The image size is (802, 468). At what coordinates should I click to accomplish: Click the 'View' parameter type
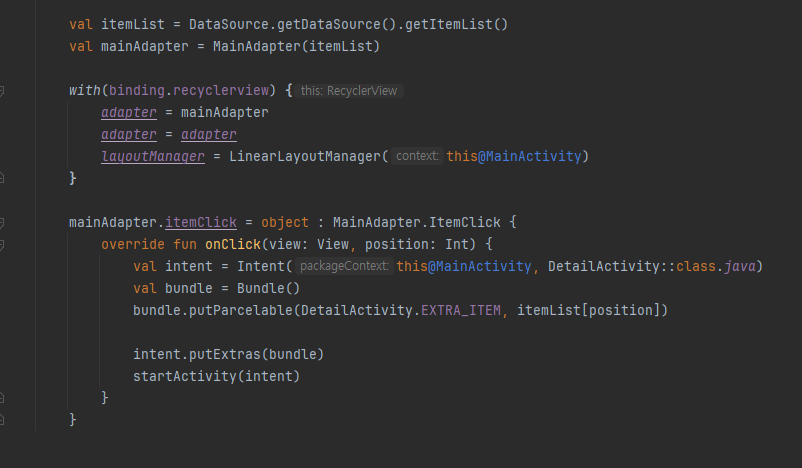333,244
